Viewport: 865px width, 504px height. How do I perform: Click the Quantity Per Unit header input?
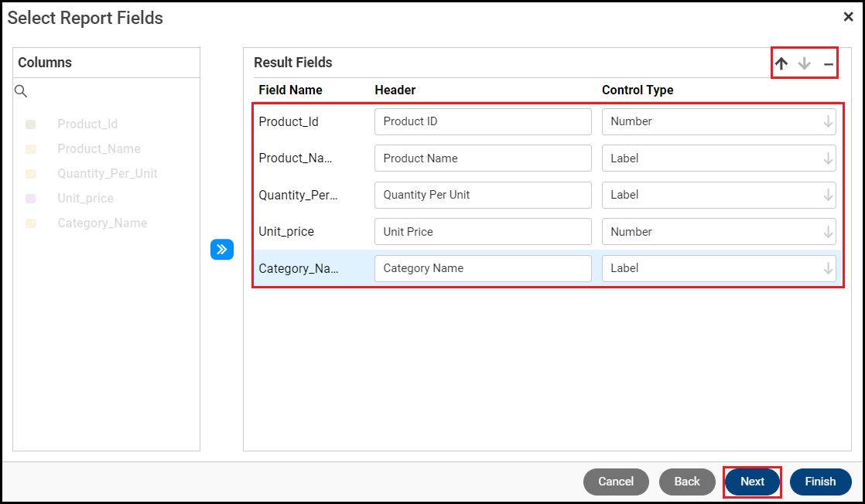[483, 195]
